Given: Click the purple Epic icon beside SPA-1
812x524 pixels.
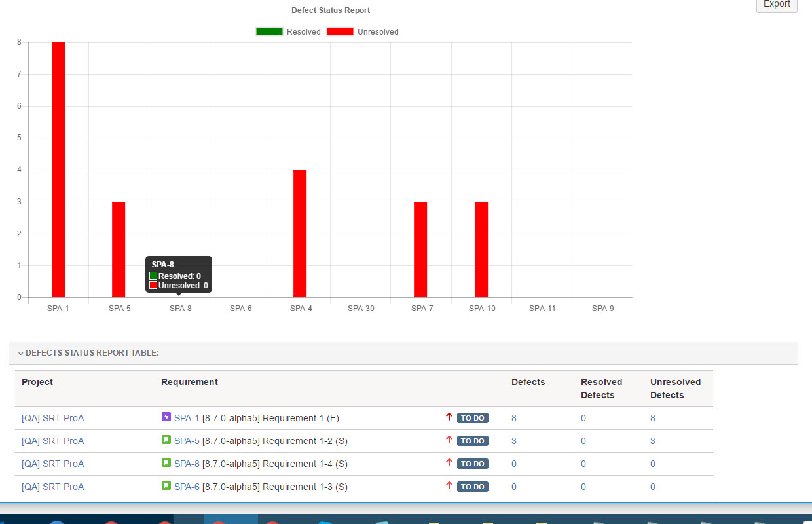Looking at the screenshot, I should (x=166, y=417).
